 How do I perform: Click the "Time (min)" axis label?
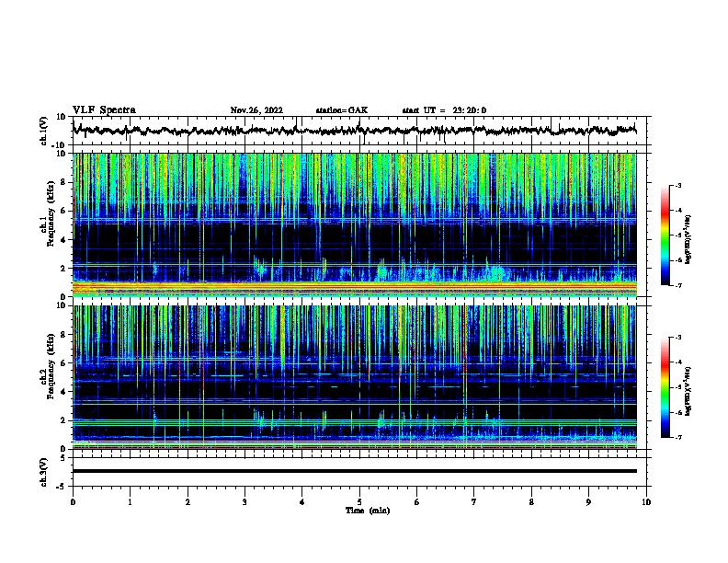(x=368, y=511)
